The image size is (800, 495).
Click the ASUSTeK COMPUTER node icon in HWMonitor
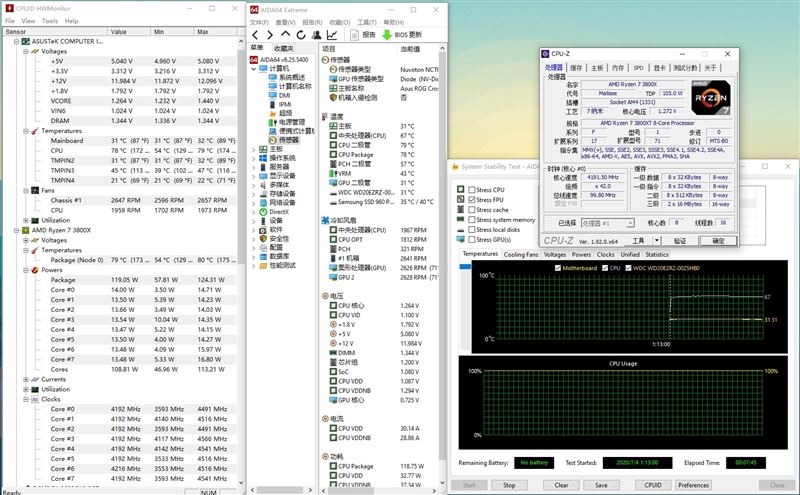point(26,41)
